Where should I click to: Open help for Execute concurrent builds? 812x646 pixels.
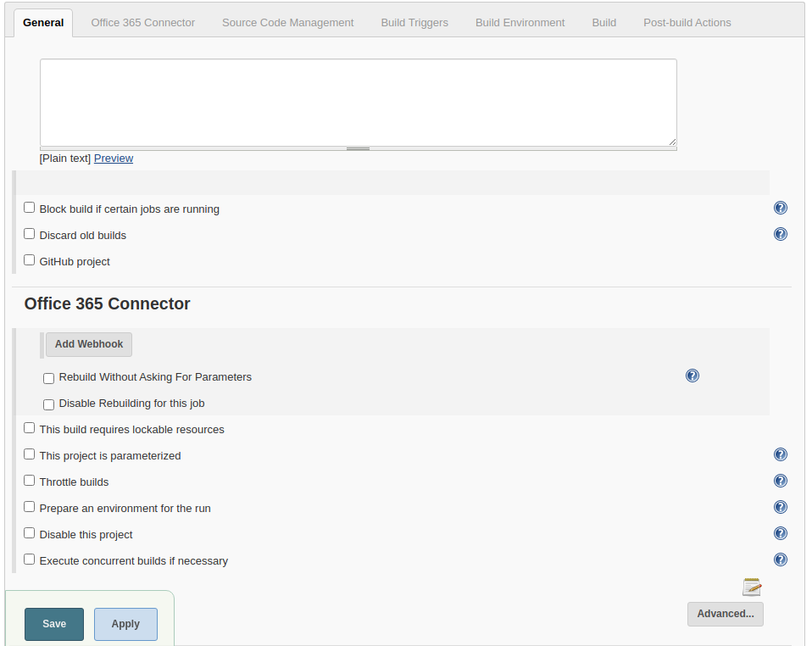781,560
